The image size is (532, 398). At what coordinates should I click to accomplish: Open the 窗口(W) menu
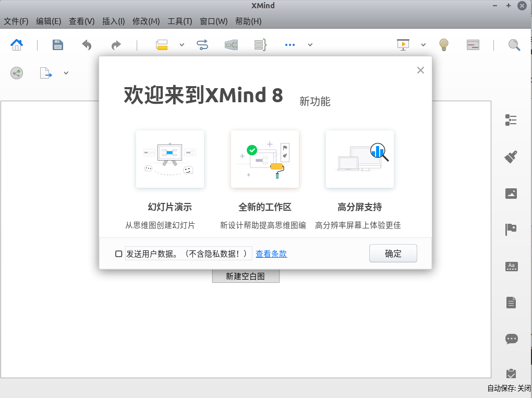(x=213, y=21)
